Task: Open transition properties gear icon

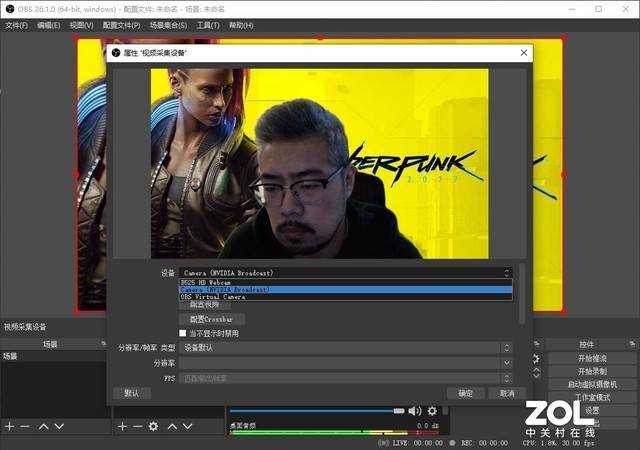Action: click(x=536, y=359)
